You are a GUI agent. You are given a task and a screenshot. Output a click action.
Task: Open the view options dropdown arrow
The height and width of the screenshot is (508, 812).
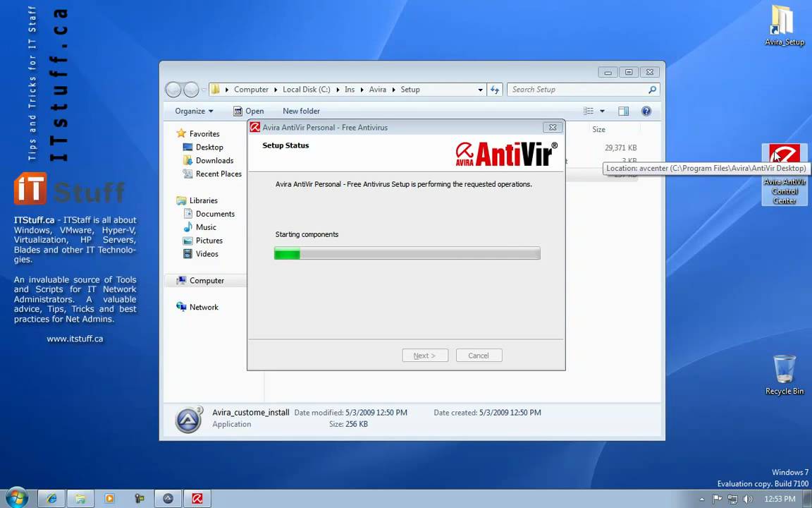coord(602,111)
